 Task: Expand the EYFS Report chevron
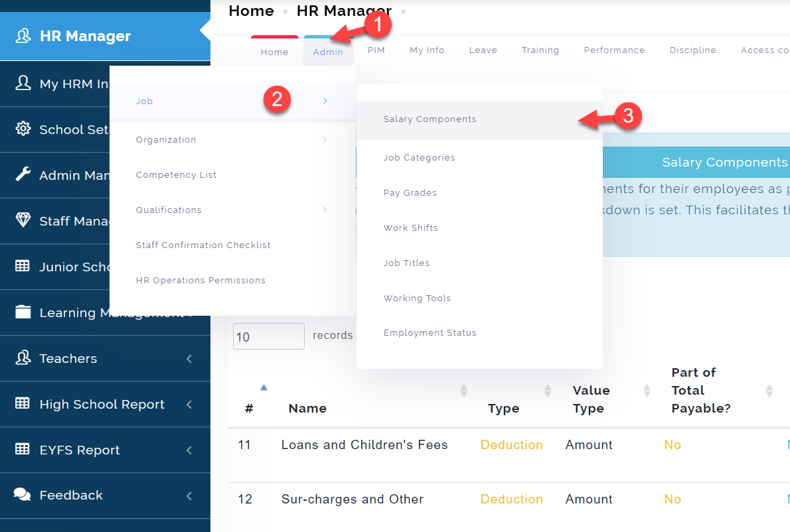189,450
